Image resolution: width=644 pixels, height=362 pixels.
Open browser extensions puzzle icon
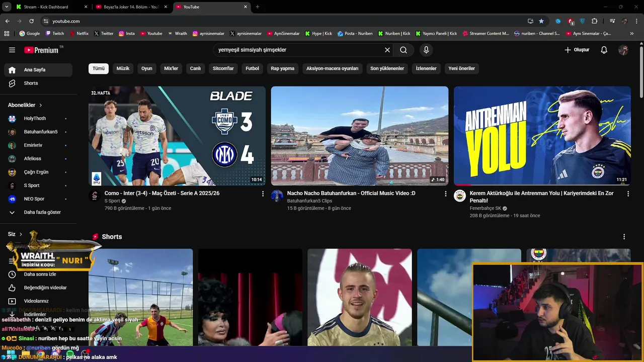click(594, 21)
